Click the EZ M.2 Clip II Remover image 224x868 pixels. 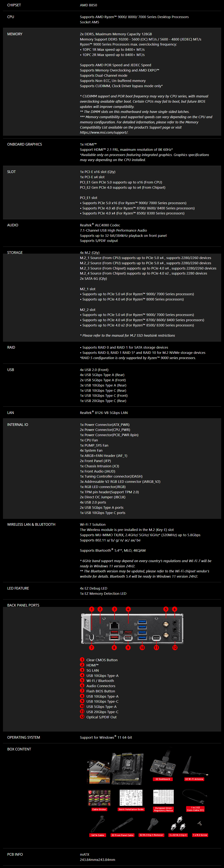tap(152, 824)
